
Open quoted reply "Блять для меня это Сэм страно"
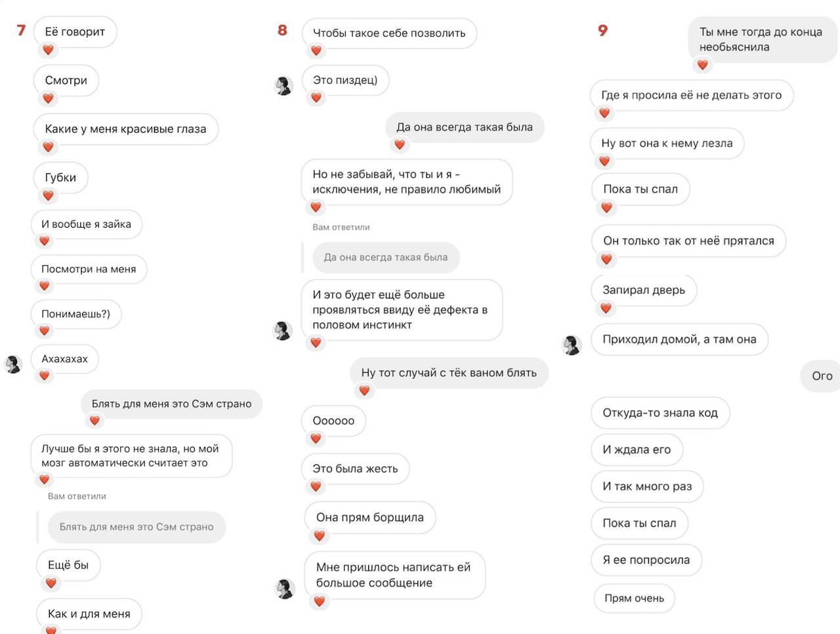tap(136, 527)
